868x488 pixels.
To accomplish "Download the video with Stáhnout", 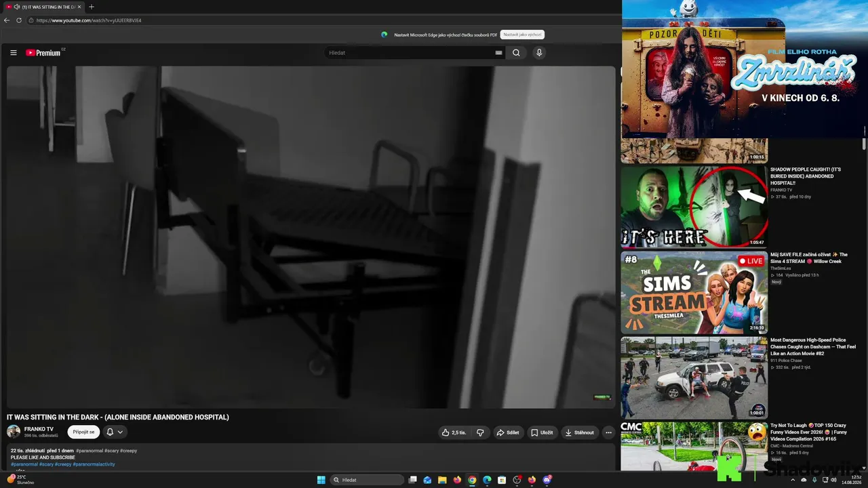I will coord(579,432).
